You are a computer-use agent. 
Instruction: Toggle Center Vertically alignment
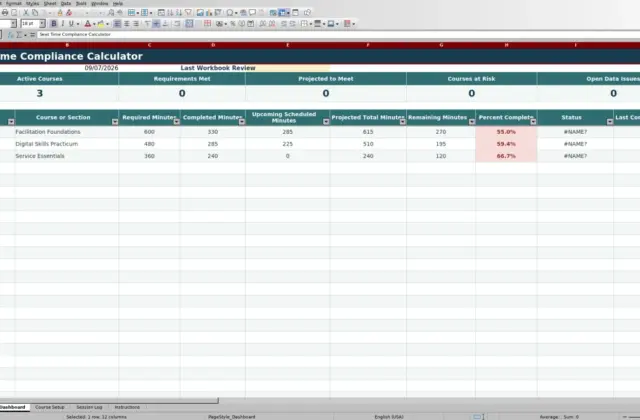point(156,24)
